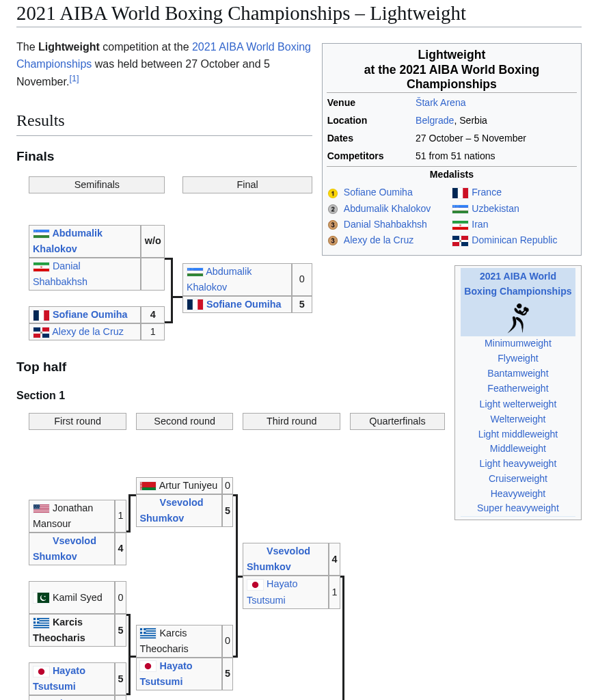The image size is (598, 700).
Task: Click the Dominican Republic flag in Medalists
Action: (460, 241)
